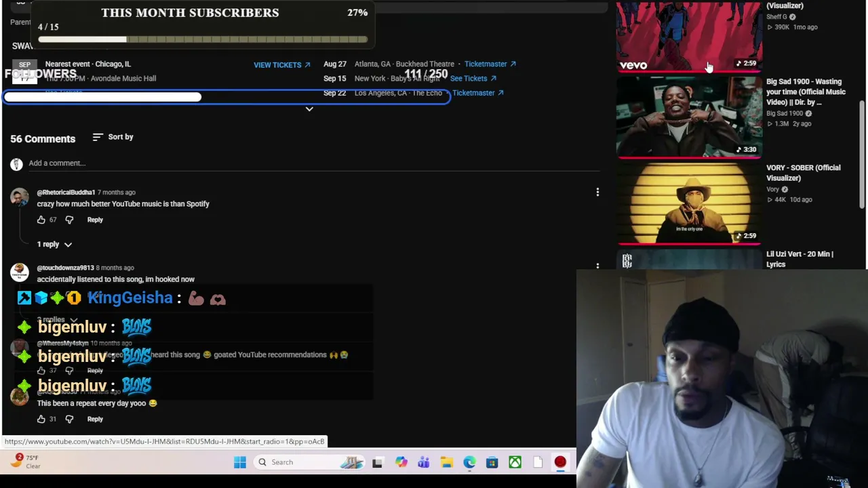Dislike the comment with 37 likes
This screenshot has height=488, width=868.
tap(69, 371)
